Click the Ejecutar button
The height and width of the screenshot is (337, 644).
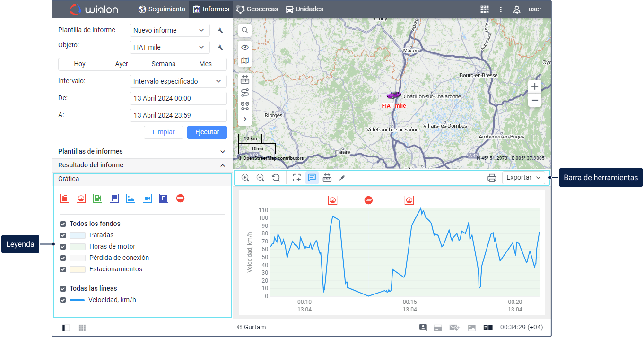click(207, 132)
